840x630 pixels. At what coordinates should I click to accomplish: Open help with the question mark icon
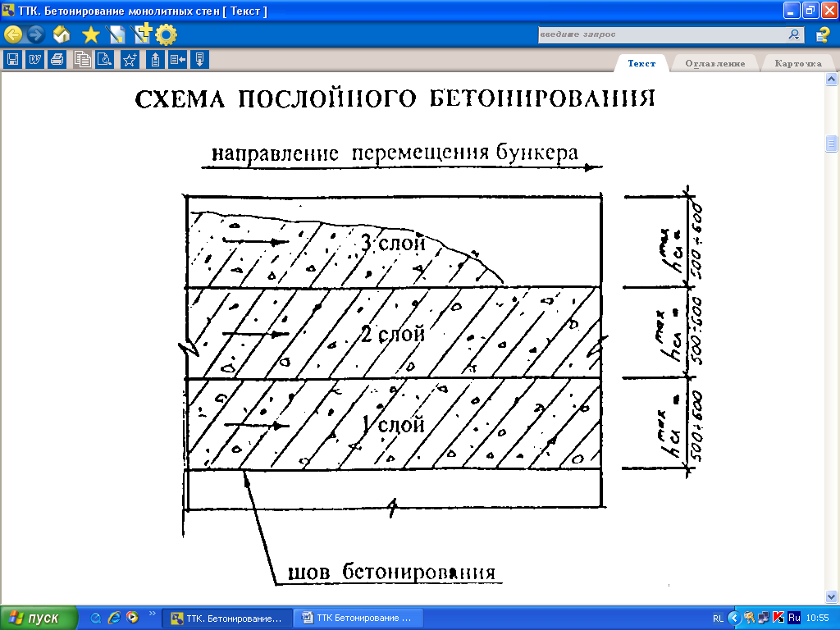822,34
